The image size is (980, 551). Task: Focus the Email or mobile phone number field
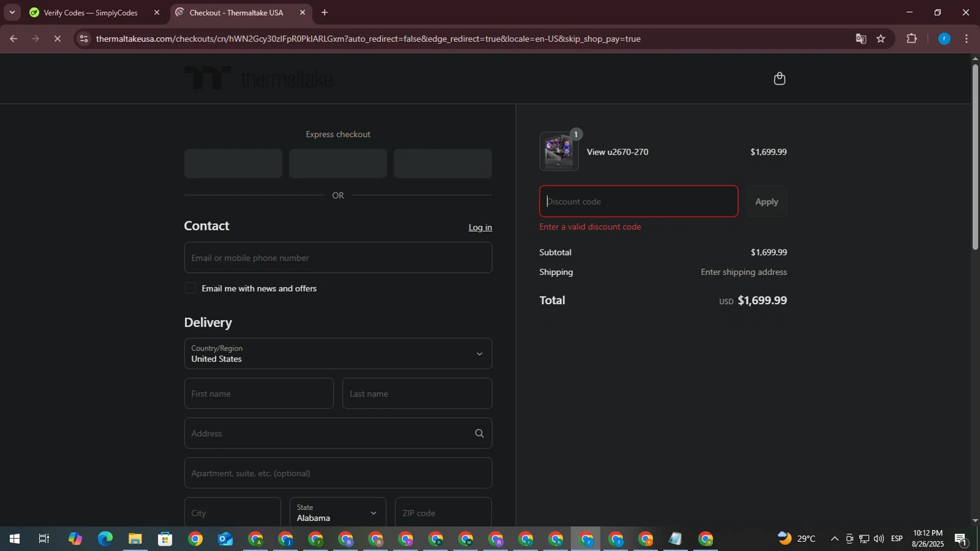tap(338, 258)
